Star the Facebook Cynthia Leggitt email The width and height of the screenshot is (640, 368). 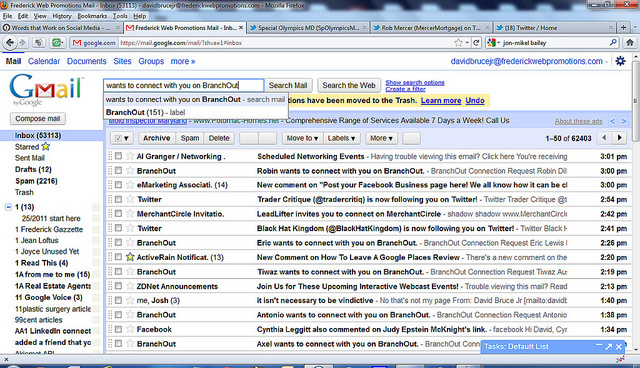(130, 329)
